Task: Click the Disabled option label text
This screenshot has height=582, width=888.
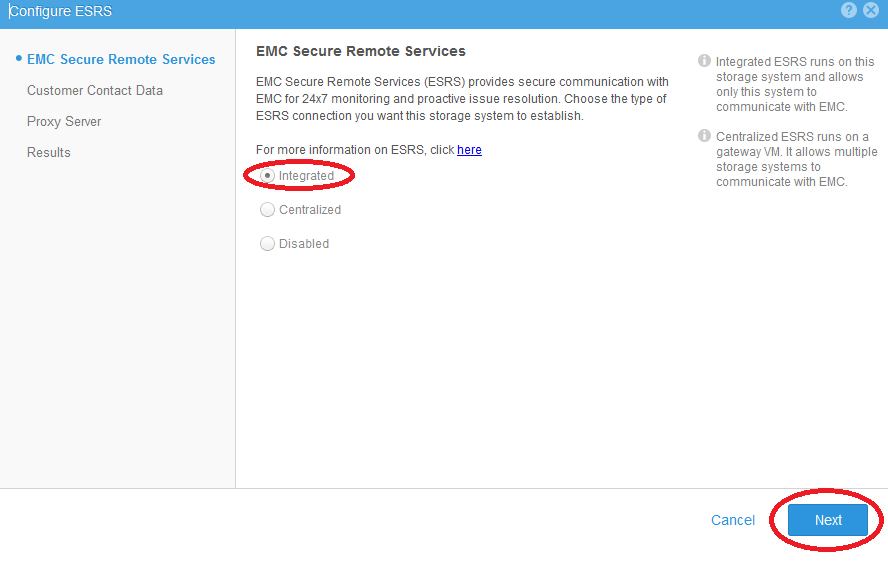Action: click(x=303, y=243)
